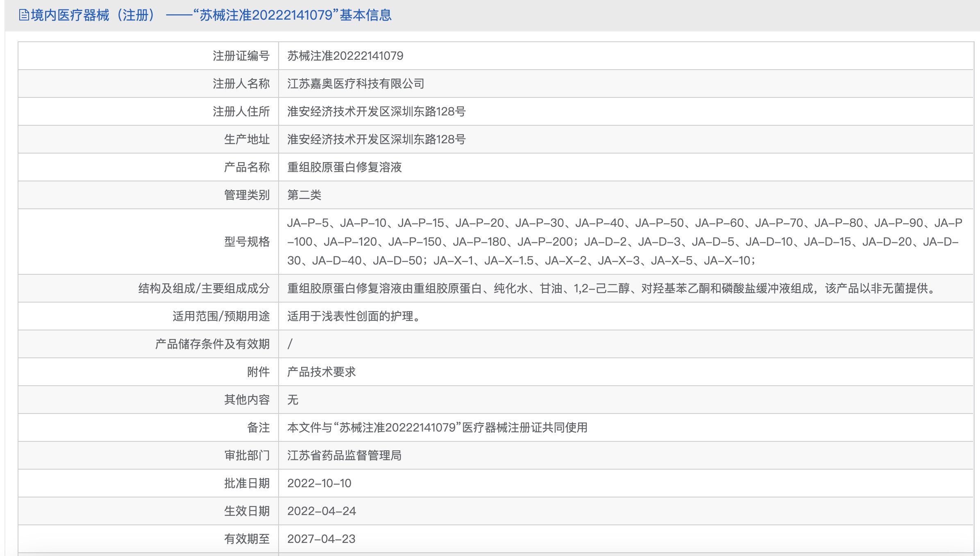This screenshot has height=556, width=980.
Task: Click the label 有效期至
Action: 247,539
